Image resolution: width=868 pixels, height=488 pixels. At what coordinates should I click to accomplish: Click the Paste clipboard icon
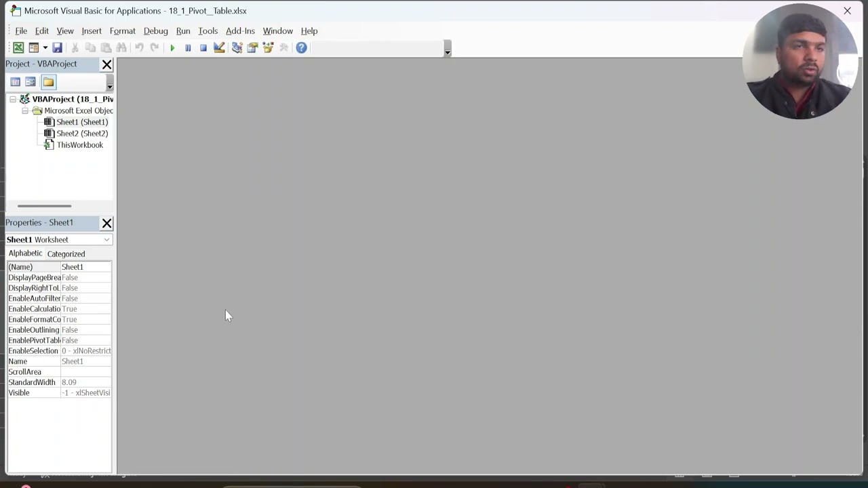point(106,47)
